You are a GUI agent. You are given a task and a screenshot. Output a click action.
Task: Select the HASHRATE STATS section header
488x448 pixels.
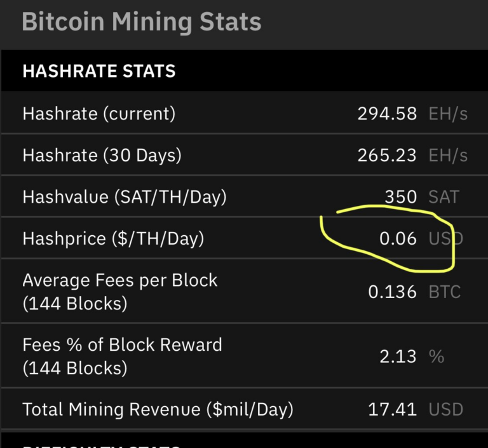pyautogui.click(x=98, y=71)
